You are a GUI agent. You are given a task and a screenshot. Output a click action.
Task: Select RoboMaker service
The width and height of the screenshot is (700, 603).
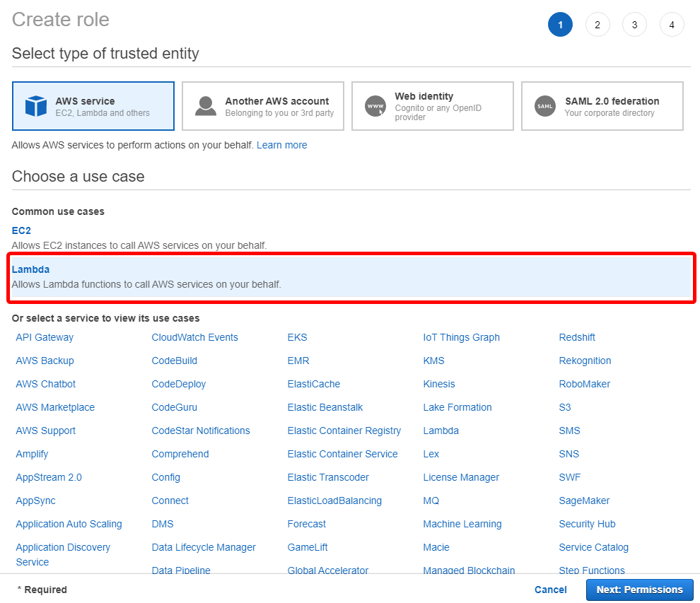(x=584, y=384)
